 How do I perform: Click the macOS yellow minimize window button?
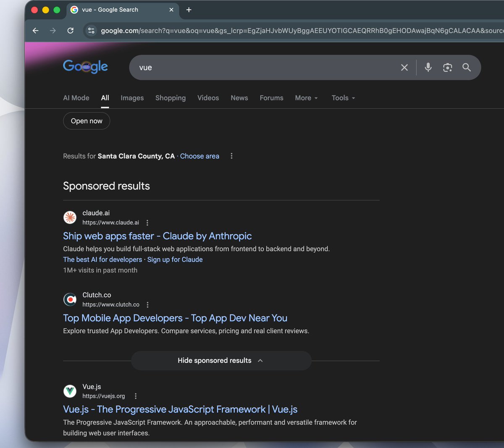pos(46,10)
